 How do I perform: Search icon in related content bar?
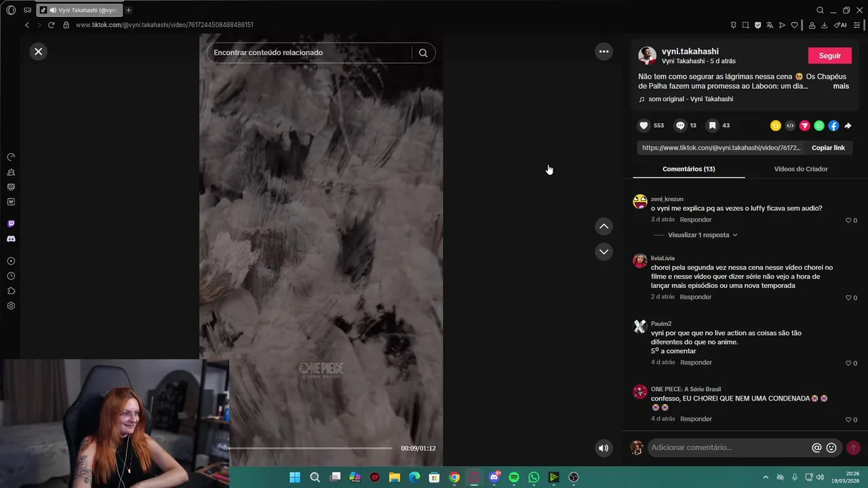tap(423, 53)
